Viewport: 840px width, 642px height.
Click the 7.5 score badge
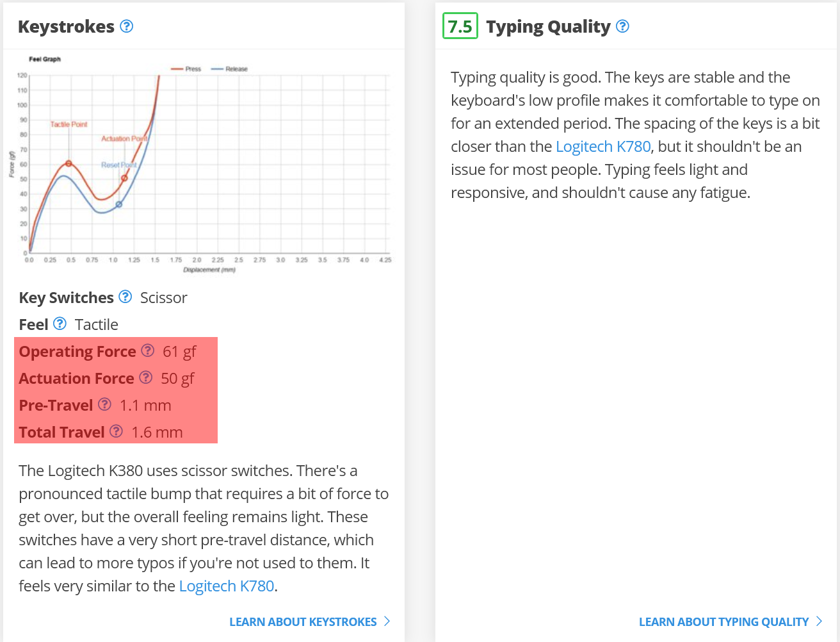(460, 26)
